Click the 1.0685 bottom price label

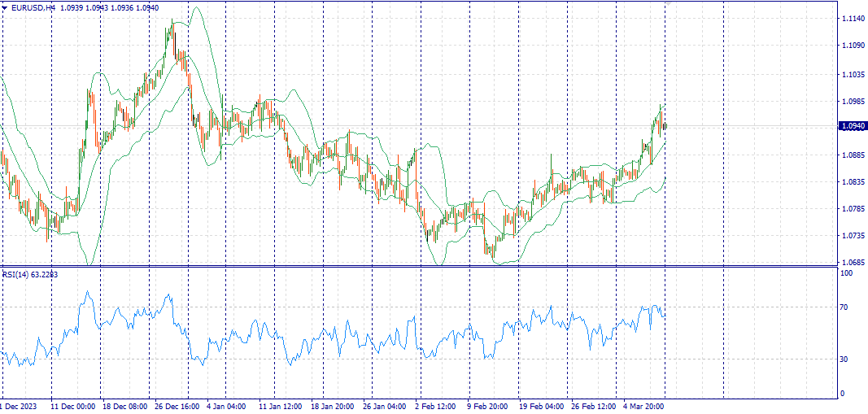(853, 263)
